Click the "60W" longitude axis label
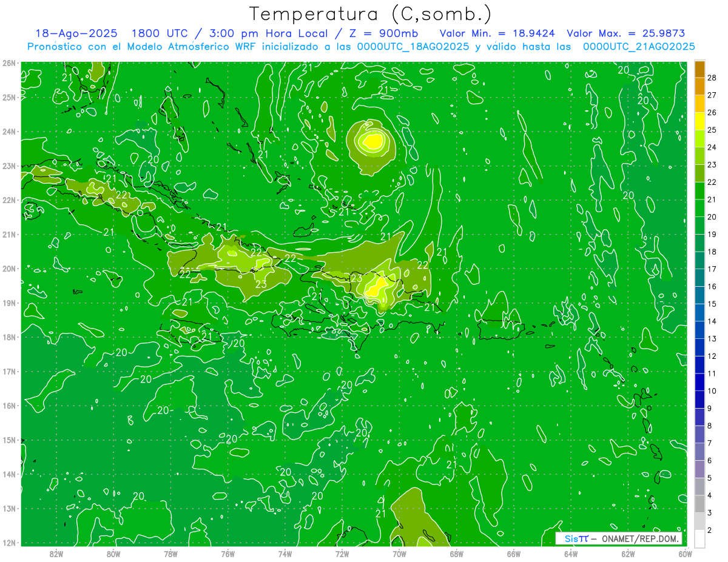 pos(684,554)
